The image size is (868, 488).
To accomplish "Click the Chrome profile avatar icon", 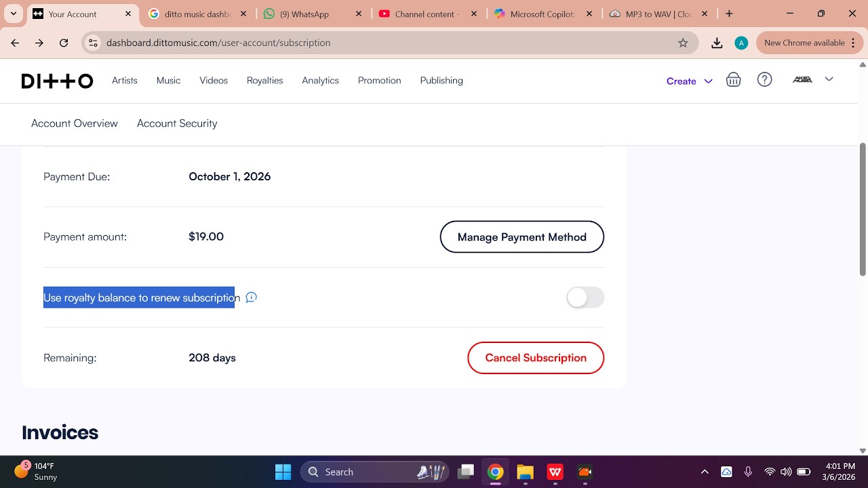I will coord(741,43).
